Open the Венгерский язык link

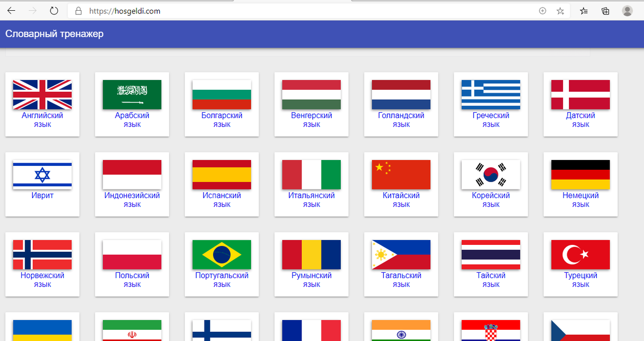point(311,120)
